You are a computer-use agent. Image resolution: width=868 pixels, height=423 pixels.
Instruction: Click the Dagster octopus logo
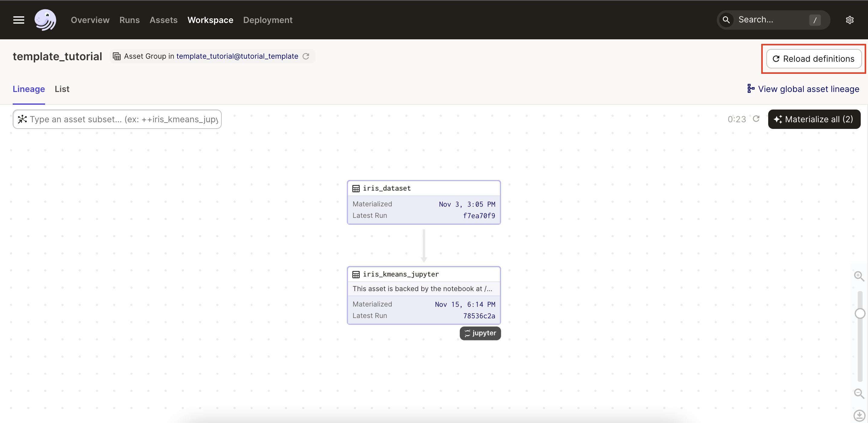[x=45, y=20]
